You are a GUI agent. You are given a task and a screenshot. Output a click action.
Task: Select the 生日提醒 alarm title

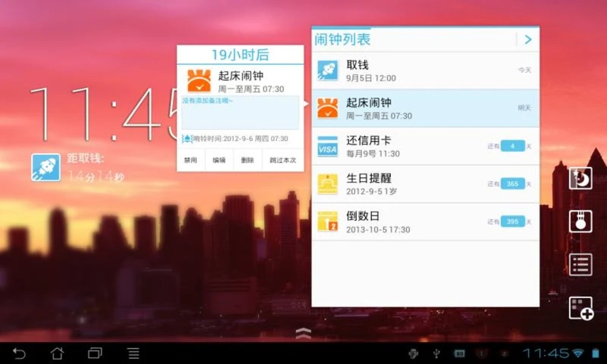point(368,178)
